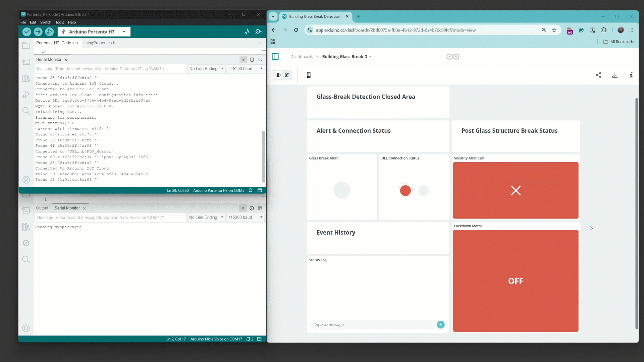Open the Serial Plotter icon

coord(247,32)
